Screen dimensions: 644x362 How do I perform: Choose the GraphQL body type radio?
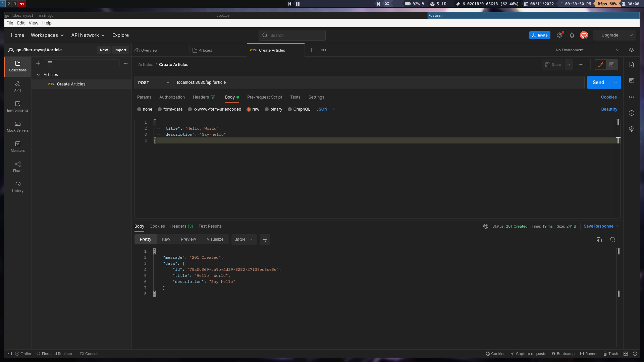[x=290, y=109]
